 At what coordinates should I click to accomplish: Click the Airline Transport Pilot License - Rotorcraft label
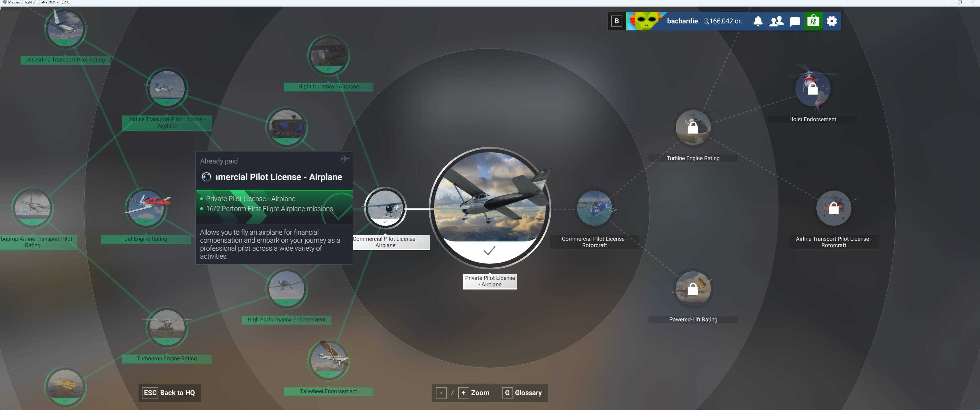pos(834,242)
